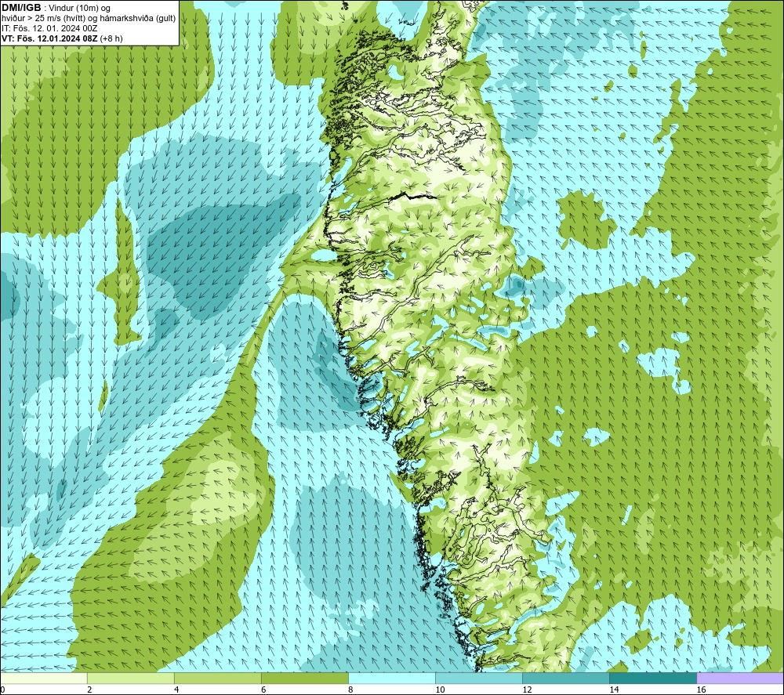Click the 'IT: Fös. 12. 01. 2024 00Z' line

[49, 28]
